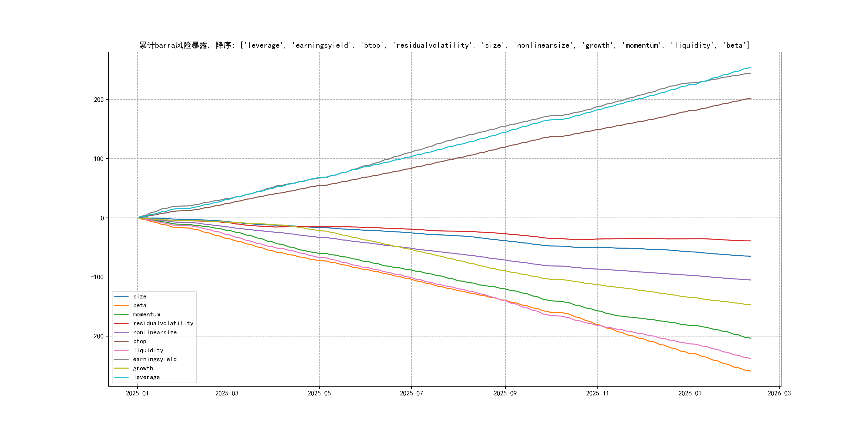Click the 100 y-axis tick label
This screenshot has width=868, height=434.
[x=99, y=159]
